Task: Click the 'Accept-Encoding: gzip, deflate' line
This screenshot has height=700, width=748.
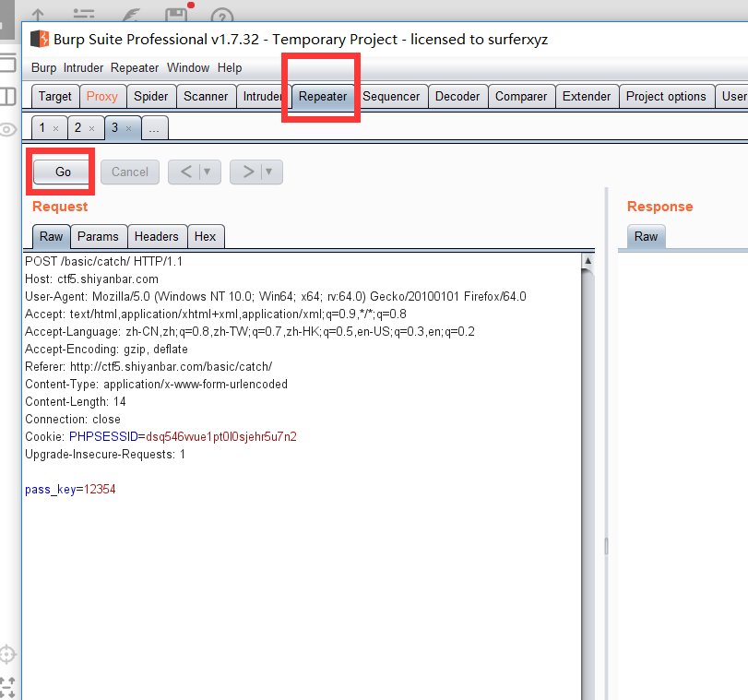Action: coord(106,350)
